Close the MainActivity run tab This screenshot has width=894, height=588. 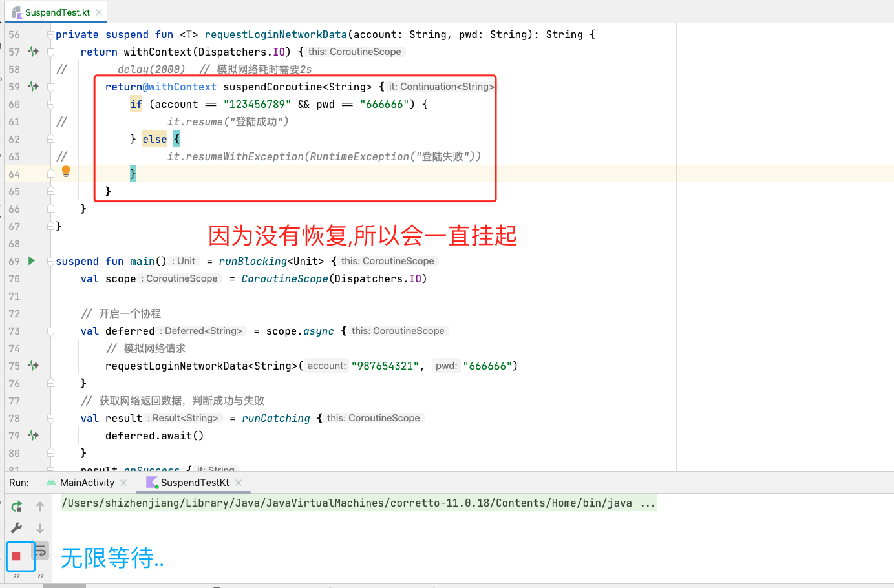(123, 483)
